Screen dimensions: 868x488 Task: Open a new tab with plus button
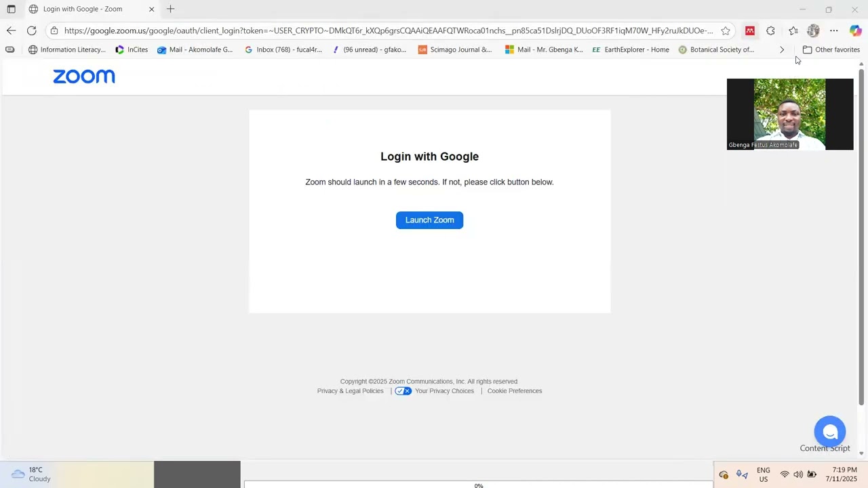170,9
